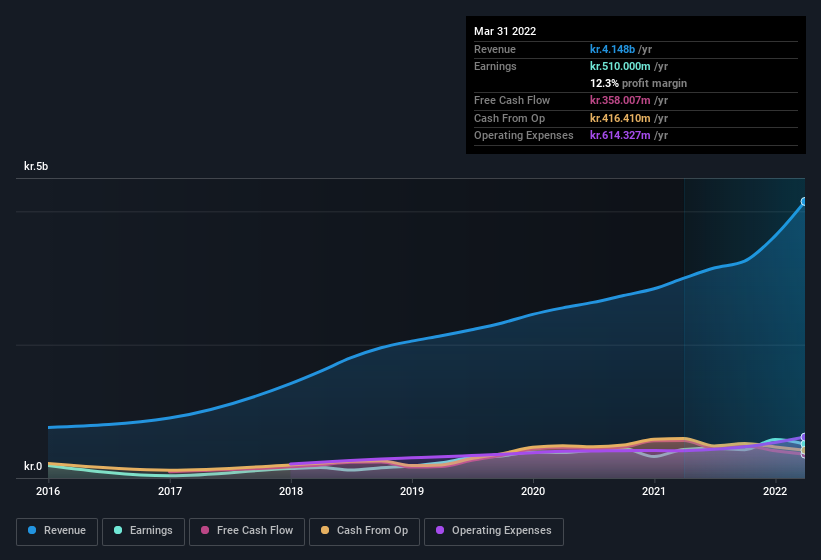Toggle the Earnings legend button
Screen dimensions: 821x560
tap(143, 531)
